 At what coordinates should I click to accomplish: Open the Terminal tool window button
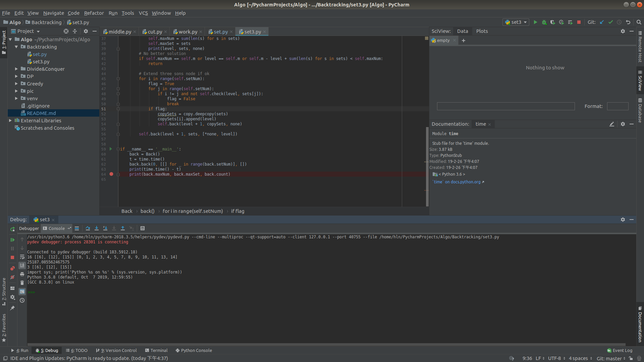pos(156,350)
